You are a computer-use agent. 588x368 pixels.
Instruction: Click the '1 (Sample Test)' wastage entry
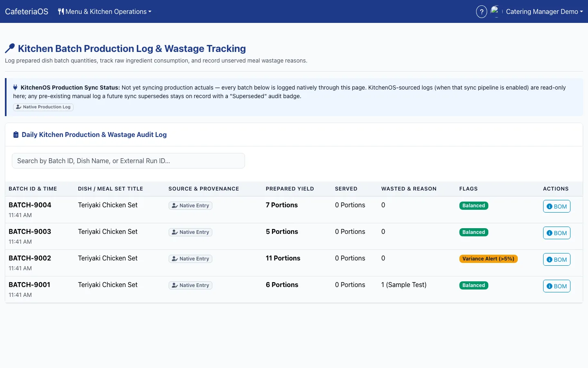click(404, 285)
